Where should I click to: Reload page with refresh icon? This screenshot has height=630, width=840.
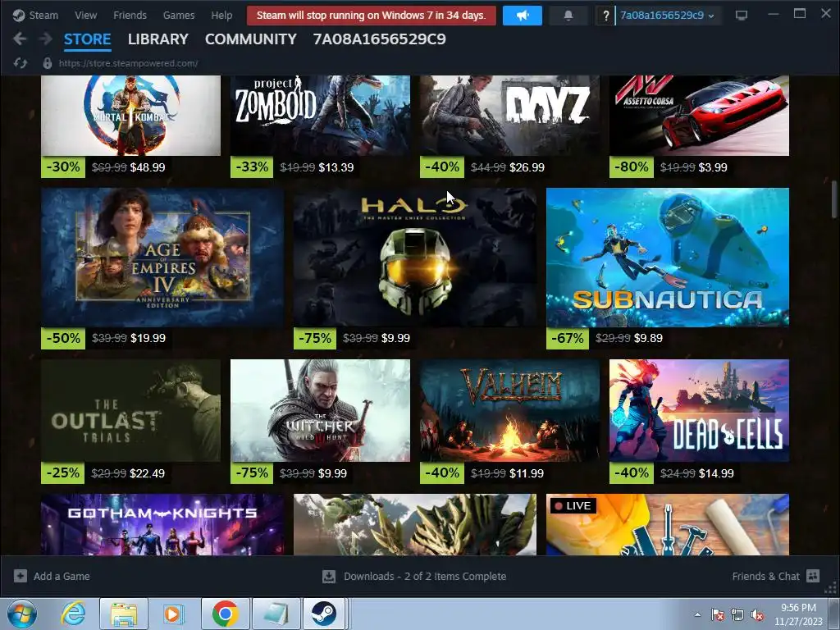pos(21,63)
